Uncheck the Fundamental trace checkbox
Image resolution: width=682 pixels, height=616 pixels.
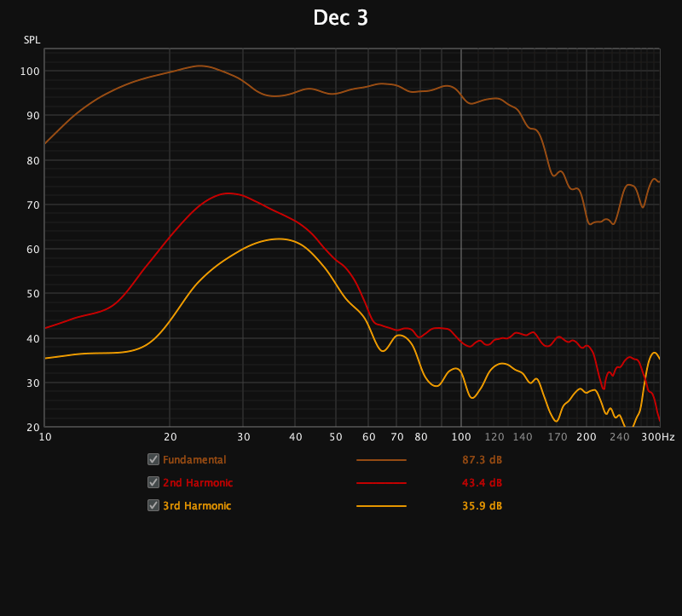pos(153,459)
